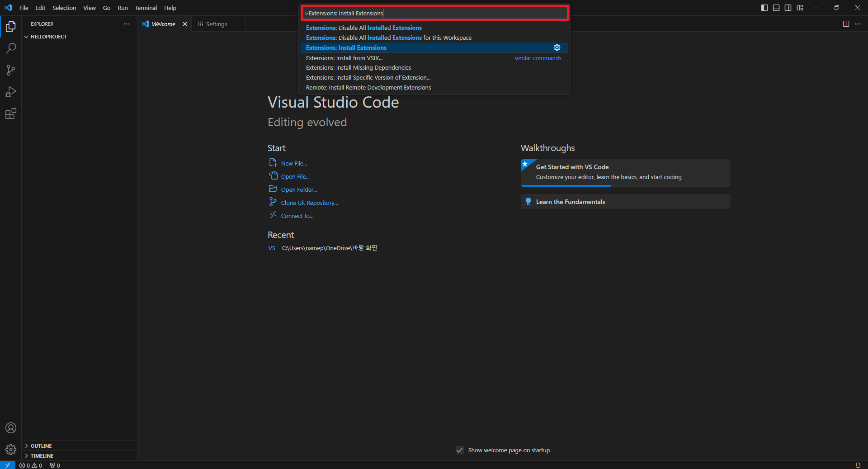The height and width of the screenshot is (469, 868).
Task: Open the Explorer view in activity bar
Action: pyautogui.click(x=11, y=27)
